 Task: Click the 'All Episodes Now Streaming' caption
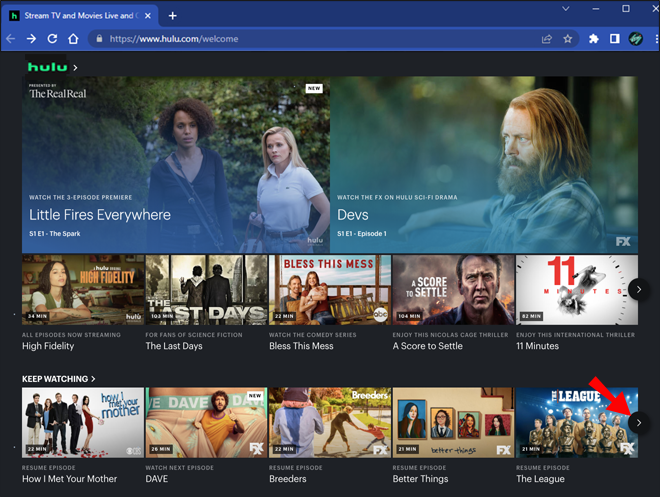71,335
